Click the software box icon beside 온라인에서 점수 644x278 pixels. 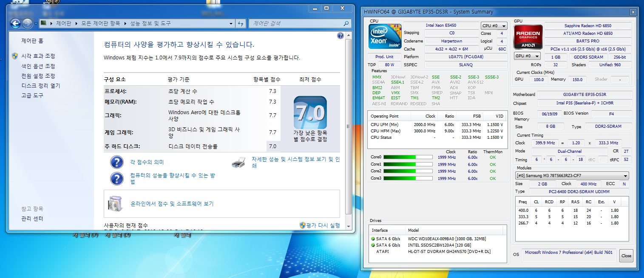pyautogui.click(x=115, y=204)
